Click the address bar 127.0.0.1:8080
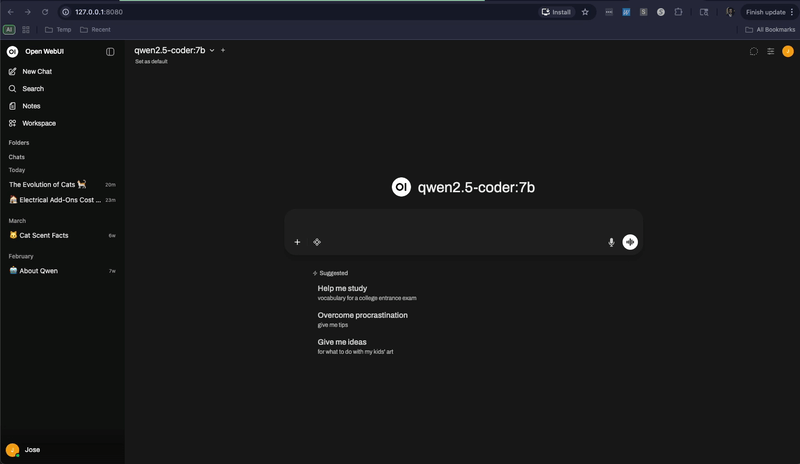The width and height of the screenshot is (800, 464). pos(99,12)
